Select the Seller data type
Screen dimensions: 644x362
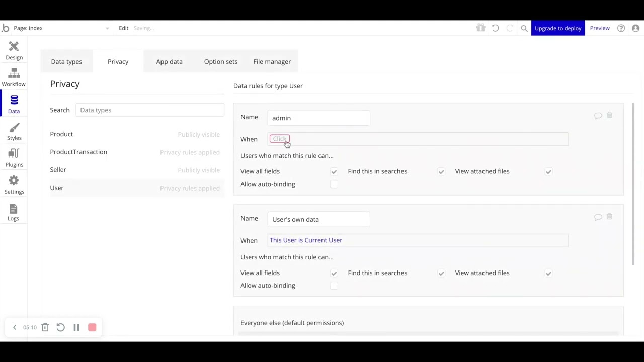pyautogui.click(x=135, y=170)
